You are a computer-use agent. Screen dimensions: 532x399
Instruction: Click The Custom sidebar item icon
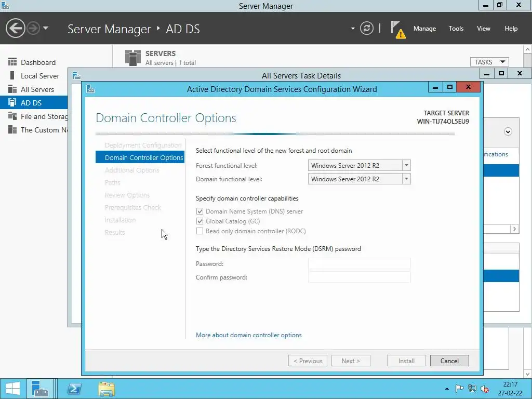pos(12,129)
